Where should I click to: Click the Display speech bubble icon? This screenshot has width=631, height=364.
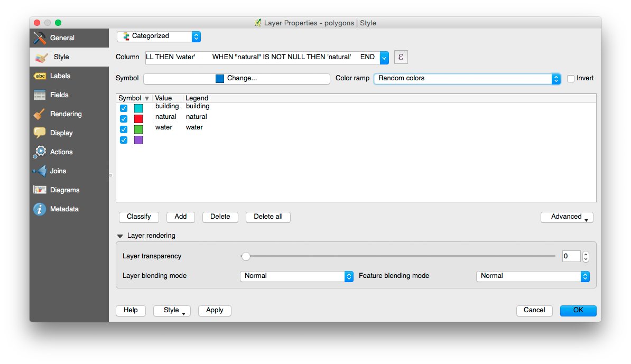(x=40, y=133)
